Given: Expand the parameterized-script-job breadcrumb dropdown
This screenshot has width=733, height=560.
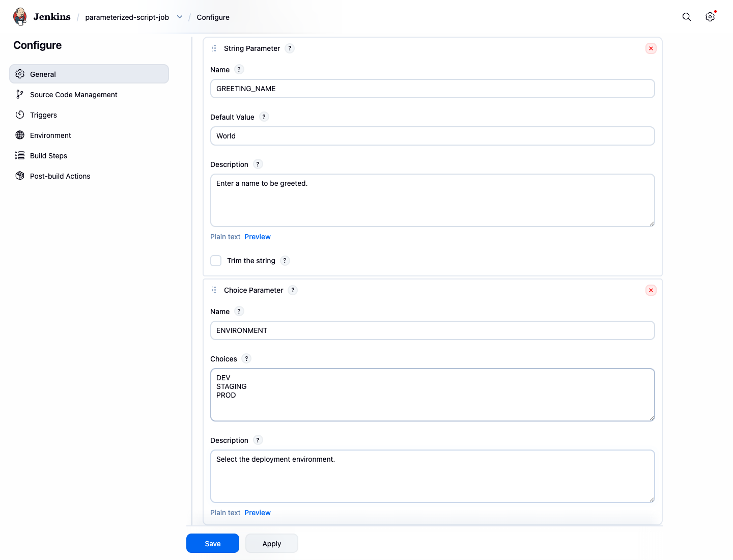Looking at the screenshot, I should click(180, 17).
